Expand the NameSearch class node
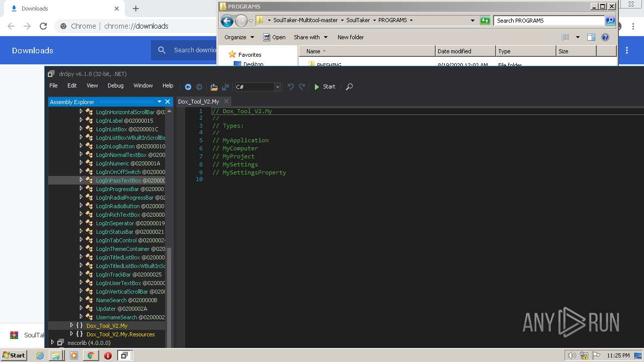The image size is (644, 362). point(81,300)
